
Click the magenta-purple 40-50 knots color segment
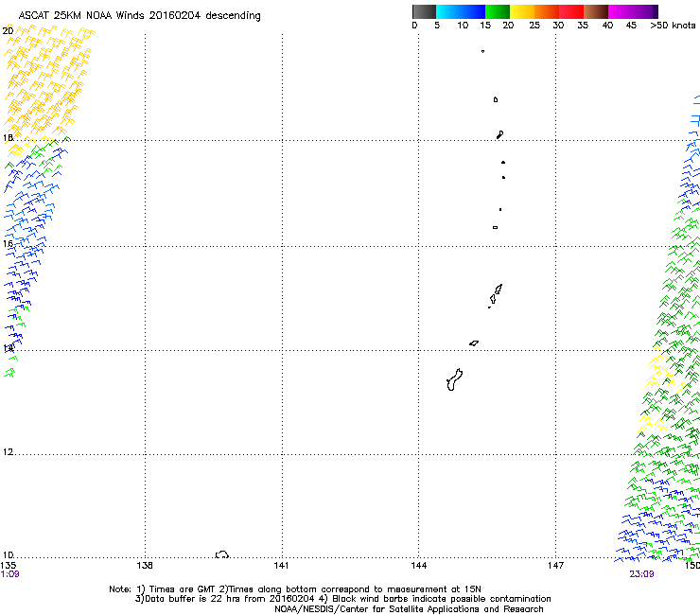click(633, 11)
